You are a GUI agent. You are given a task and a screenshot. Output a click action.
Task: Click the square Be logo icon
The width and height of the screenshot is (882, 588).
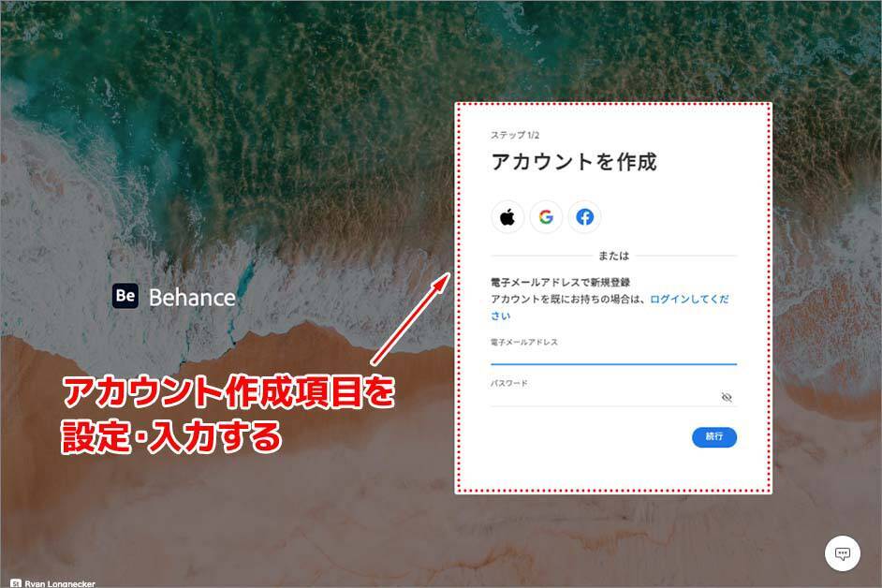click(x=125, y=296)
